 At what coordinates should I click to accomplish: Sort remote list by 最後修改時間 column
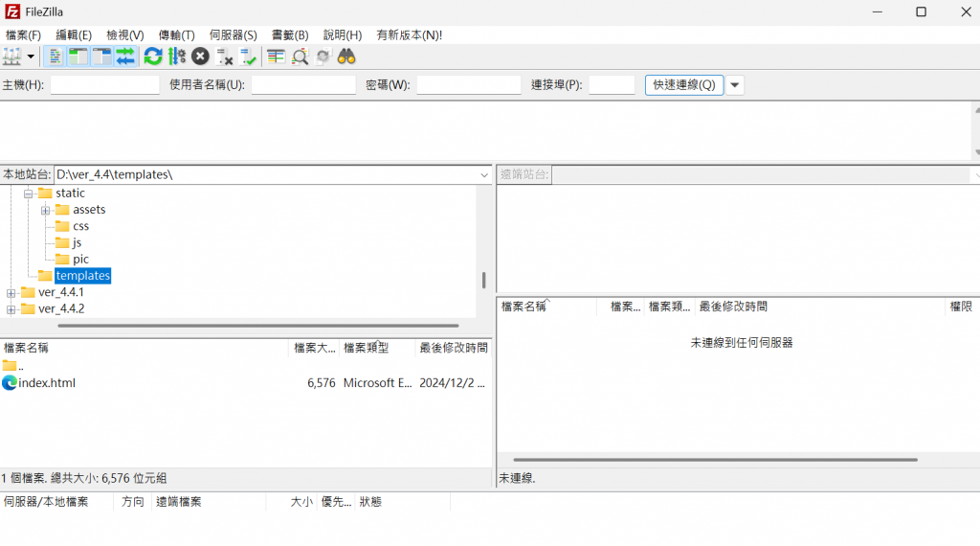click(x=819, y=307)
